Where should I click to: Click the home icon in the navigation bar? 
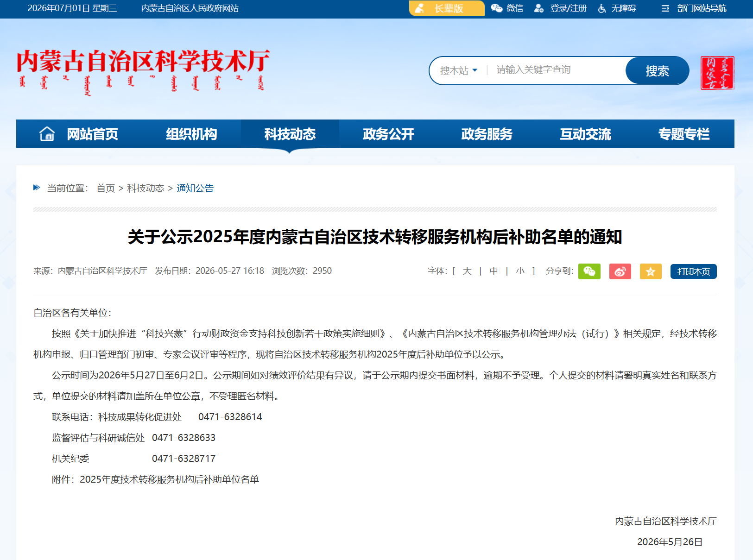(x=47, y=134)
